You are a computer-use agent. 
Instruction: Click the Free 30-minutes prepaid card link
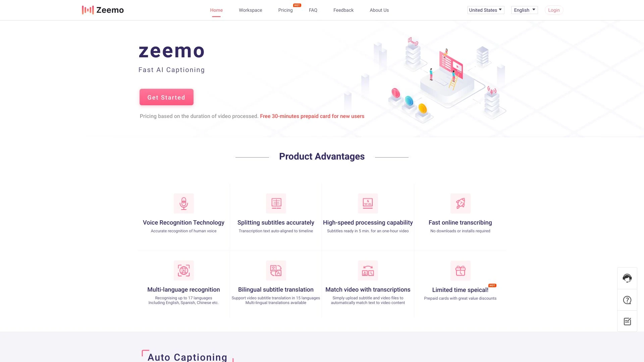(312, 116)
